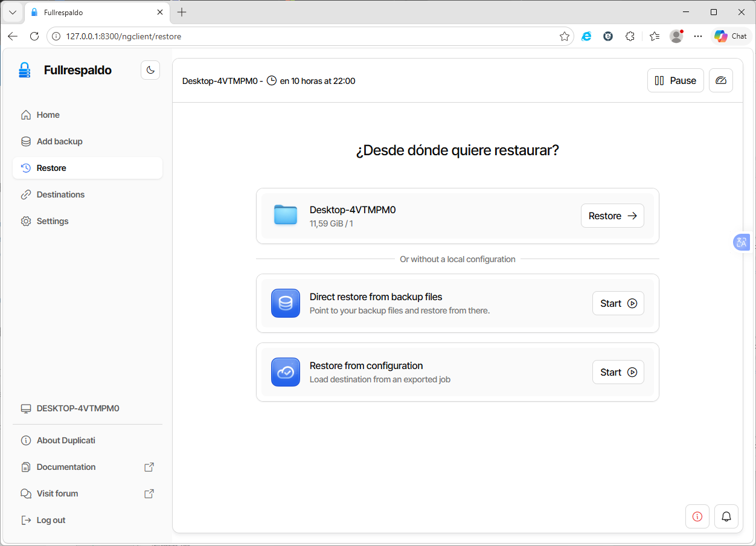Click the Restore sidebar history icon

pyautogui.click(x=25, y=168)
